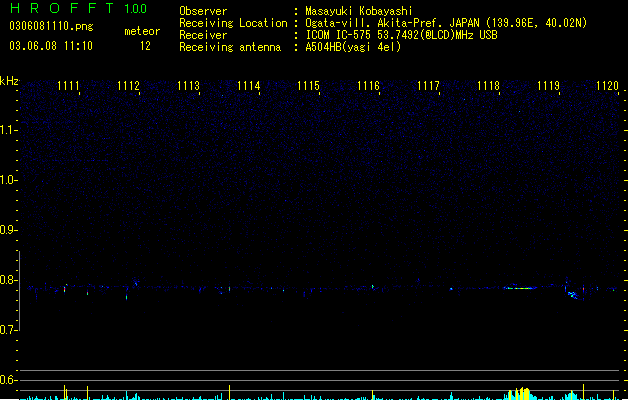Click the 0.7 kHz axis label

point(8,330)
